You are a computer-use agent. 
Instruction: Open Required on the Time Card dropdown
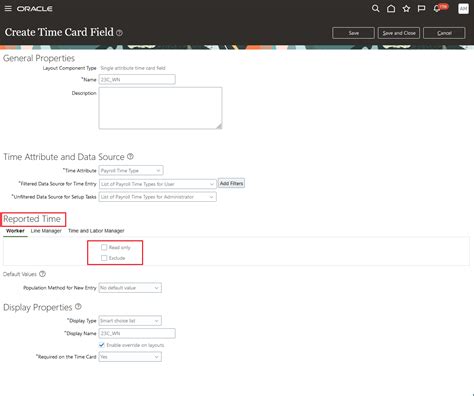[x=130, y=357]
